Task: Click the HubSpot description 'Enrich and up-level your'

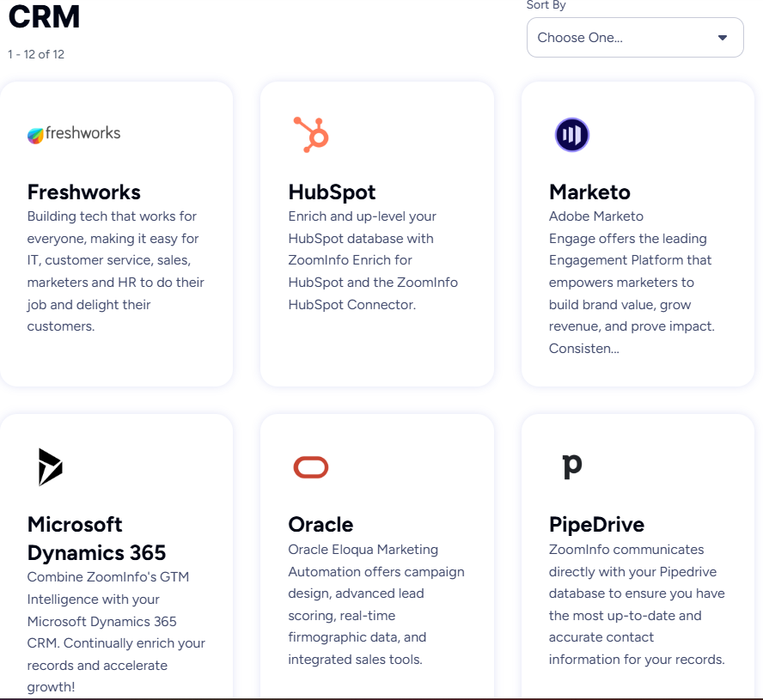Action: pos(362,216)
